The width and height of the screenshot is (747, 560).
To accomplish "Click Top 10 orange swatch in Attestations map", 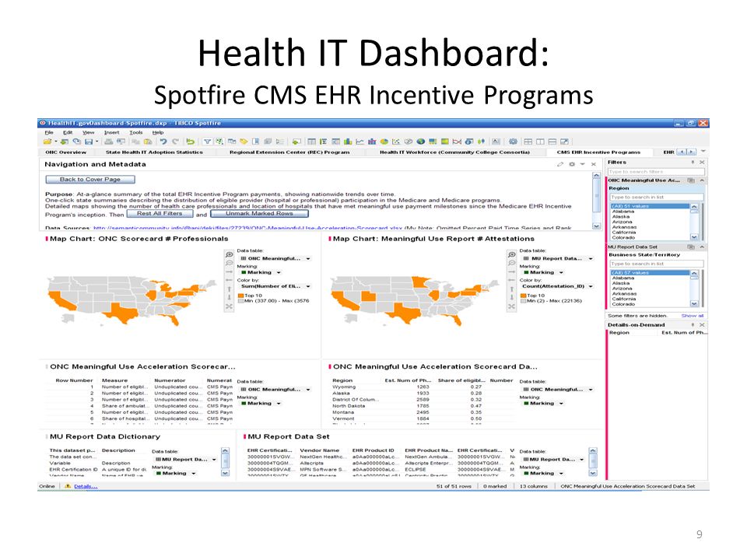I will (x=524, y=296).
